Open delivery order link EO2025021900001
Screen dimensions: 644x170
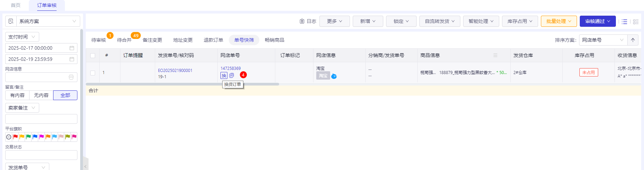click(175, 71)
